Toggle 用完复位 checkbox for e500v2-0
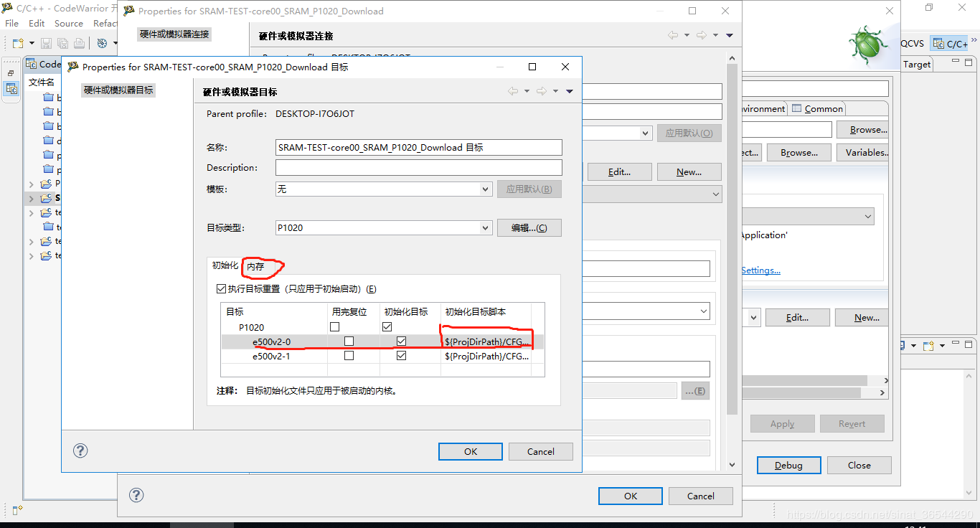Image resolution: width=980 pixels, height=528 pixels. (x=349, y=341)
